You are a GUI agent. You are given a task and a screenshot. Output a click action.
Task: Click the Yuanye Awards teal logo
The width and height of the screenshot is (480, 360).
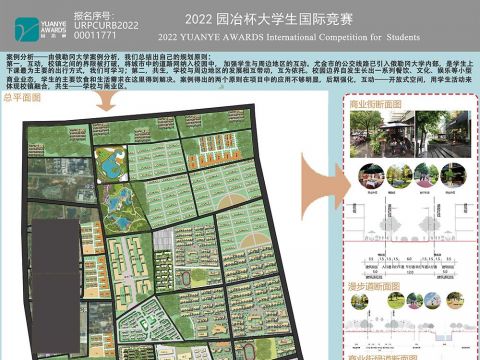(27, 29)
